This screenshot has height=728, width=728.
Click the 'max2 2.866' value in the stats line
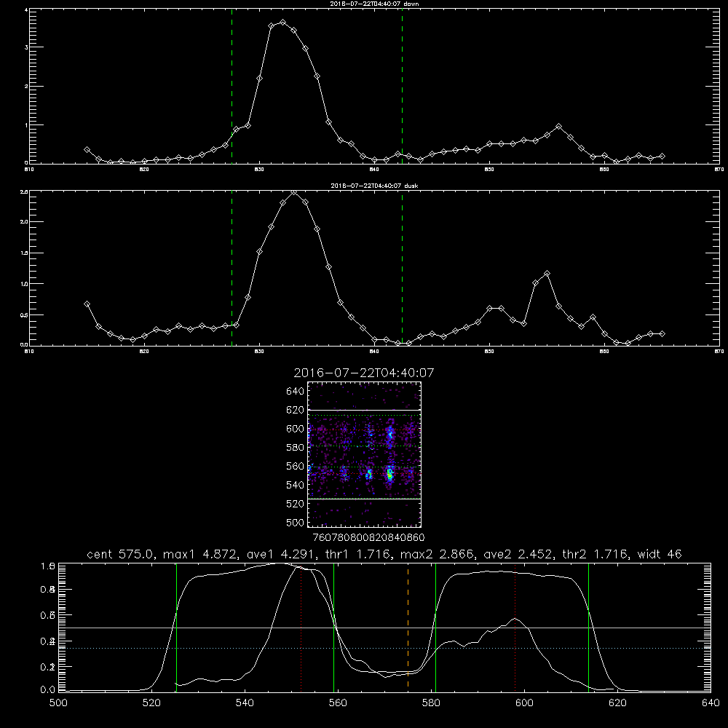pyautogui.click(x=439, y=554)
